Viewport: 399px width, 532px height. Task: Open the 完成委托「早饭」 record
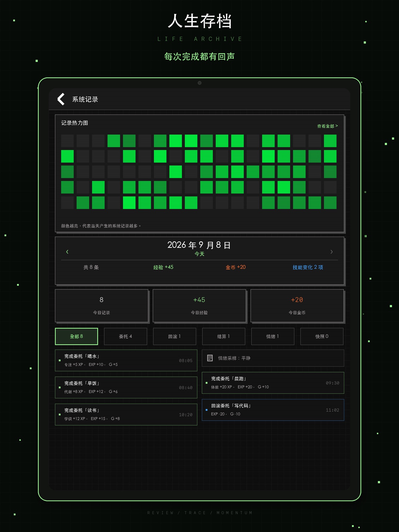(x=126, y=387)
